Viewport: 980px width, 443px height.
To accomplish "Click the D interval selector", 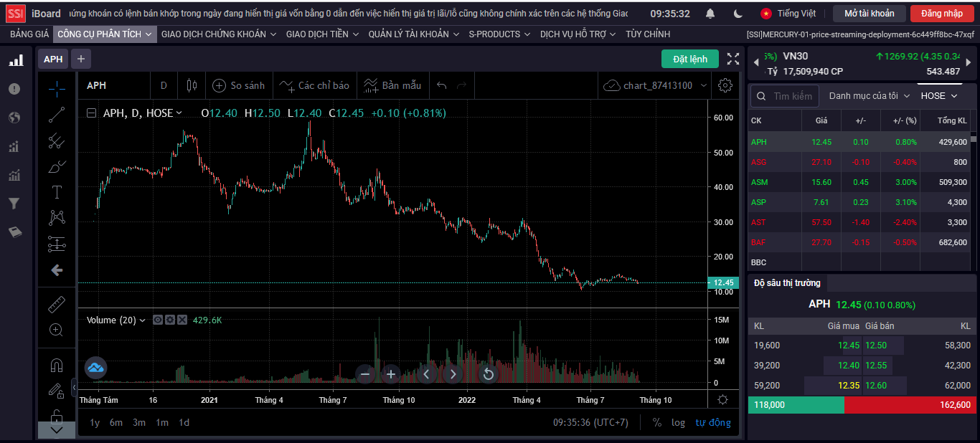I will (164, 85).
